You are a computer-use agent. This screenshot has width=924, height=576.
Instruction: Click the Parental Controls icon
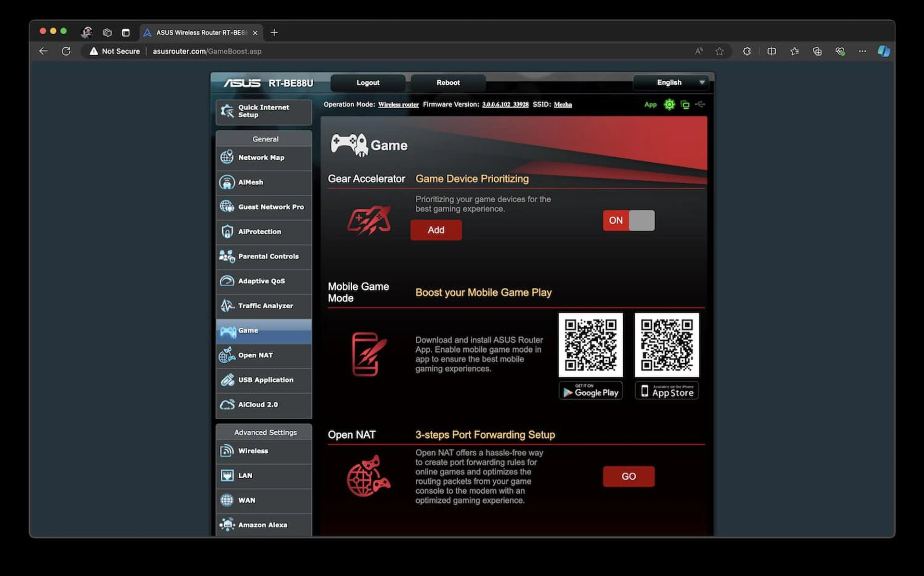227,256
